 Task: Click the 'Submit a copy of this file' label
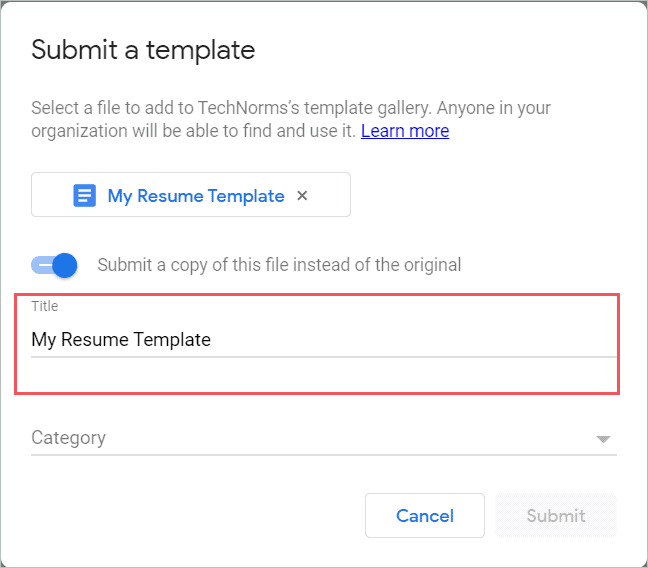[279, 265]
